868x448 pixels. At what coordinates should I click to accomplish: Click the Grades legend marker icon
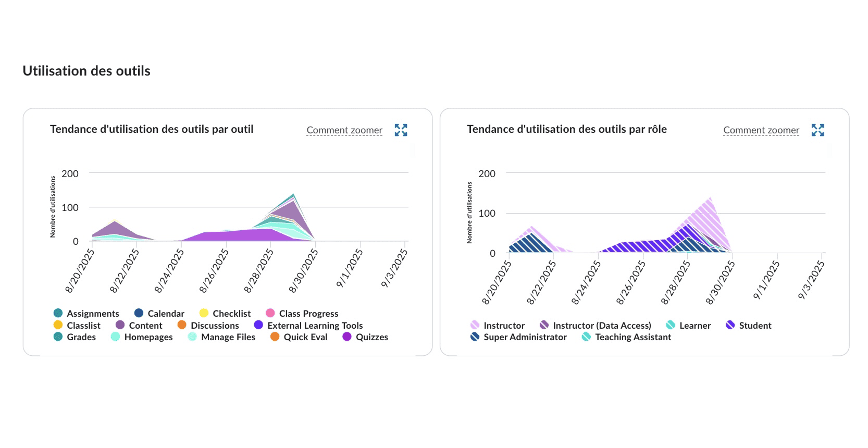58,337
